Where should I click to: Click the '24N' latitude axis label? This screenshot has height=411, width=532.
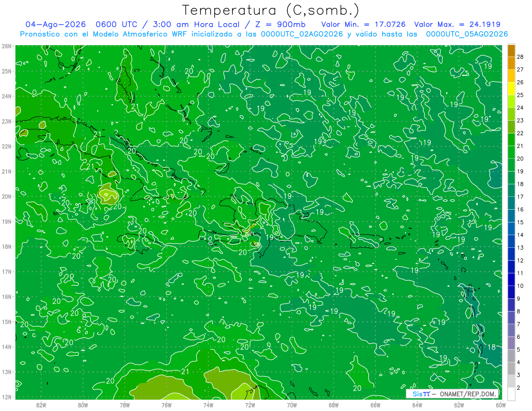[x=7, y=96]
